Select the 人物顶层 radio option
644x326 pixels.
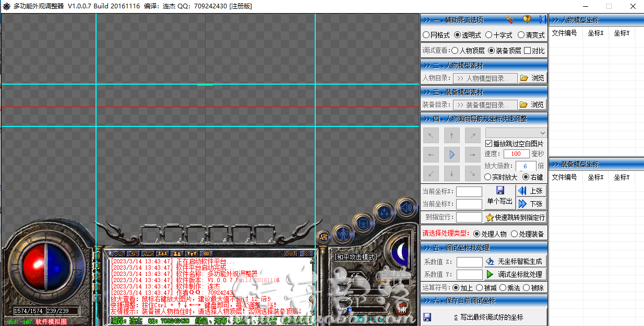click(468, 51)
